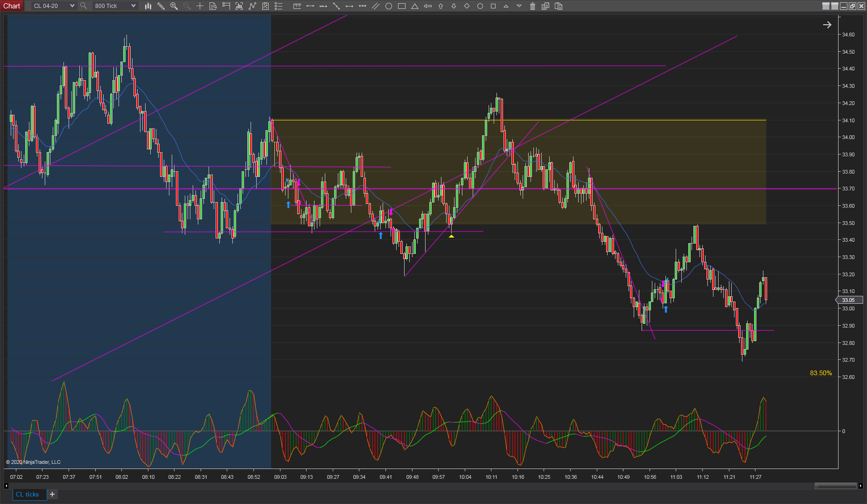Click the first gray window link button
Viewport: 867px width, 504px height.
826,6
